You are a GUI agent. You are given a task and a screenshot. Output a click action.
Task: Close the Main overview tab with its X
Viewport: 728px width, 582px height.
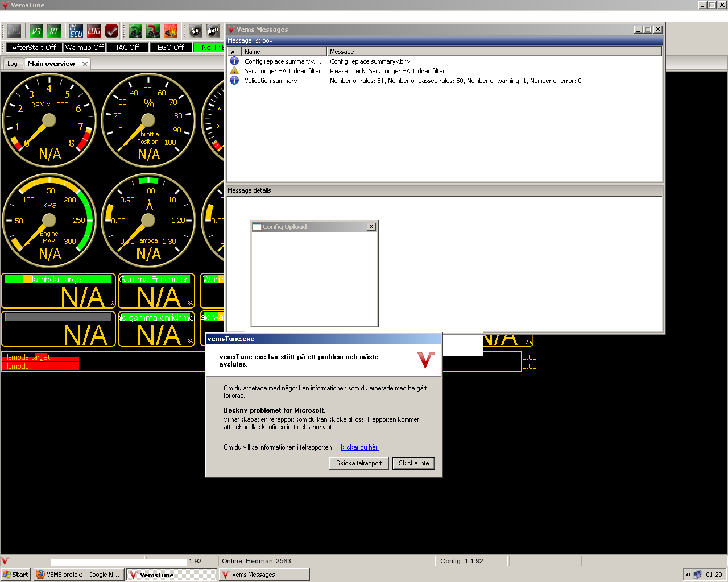click(85, 64)
